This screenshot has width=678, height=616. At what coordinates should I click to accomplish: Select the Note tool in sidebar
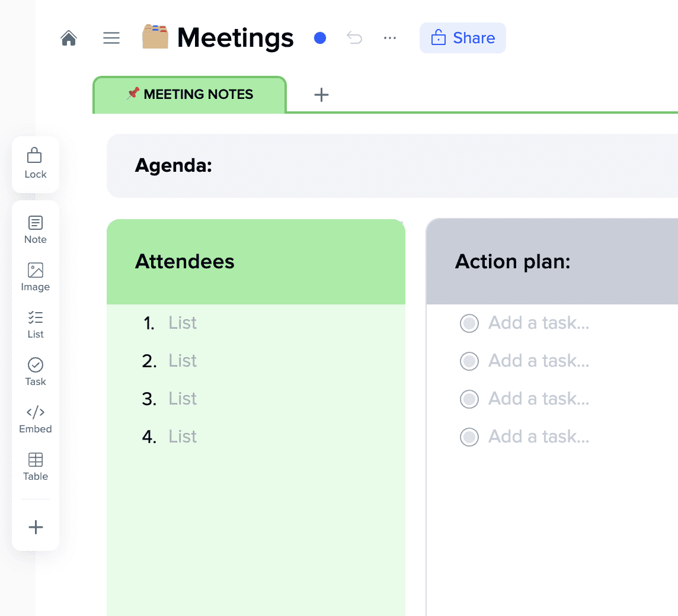click(x=36, y=230)
